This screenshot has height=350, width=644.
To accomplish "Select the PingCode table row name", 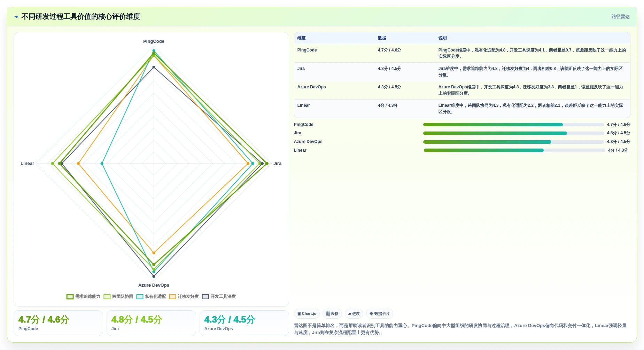I will (307, 50).
